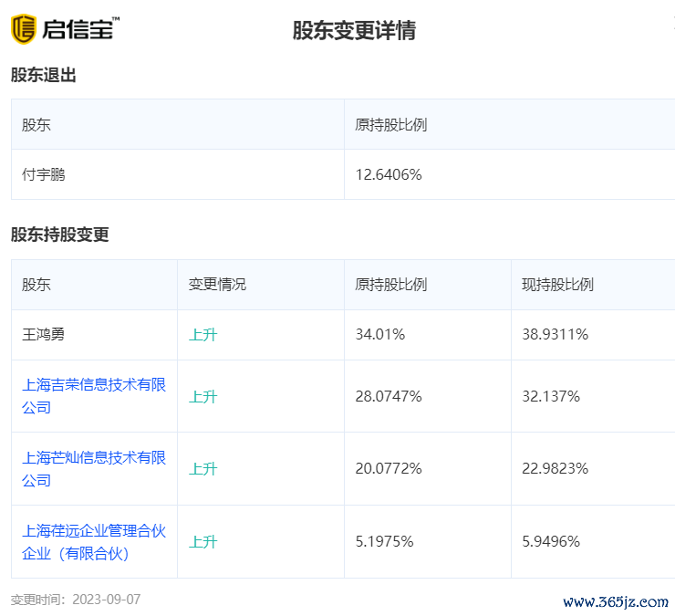The image size is (675, 616).
Task: Click the 32.137% current holding value
Action: point(551,396)
